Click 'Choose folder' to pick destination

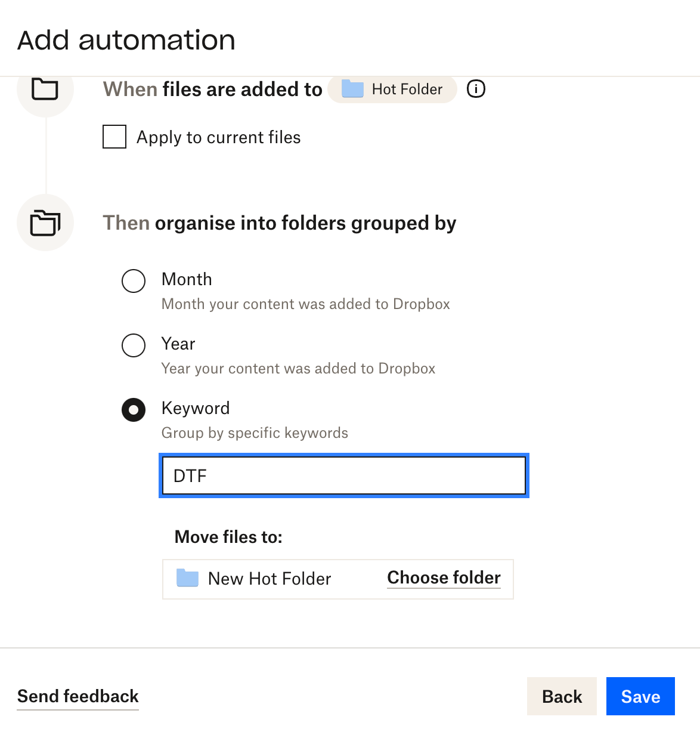(x=444, y=577)
